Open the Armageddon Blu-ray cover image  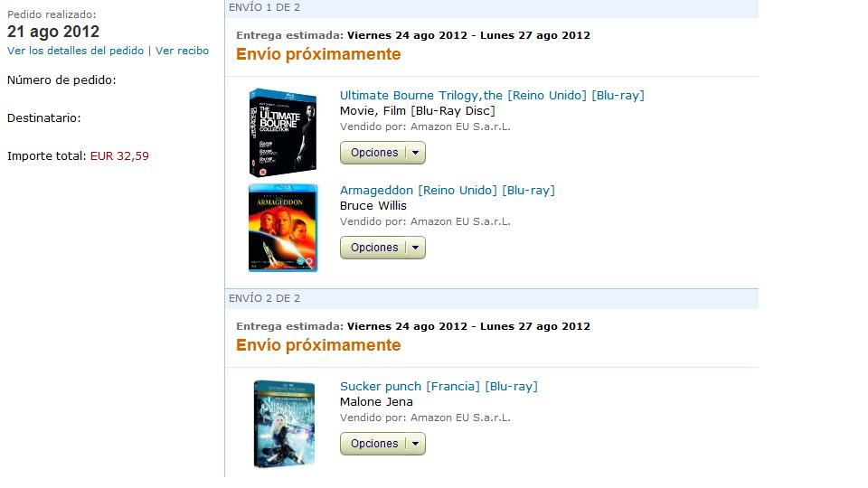pyautogui.click(x=283, y=228)
